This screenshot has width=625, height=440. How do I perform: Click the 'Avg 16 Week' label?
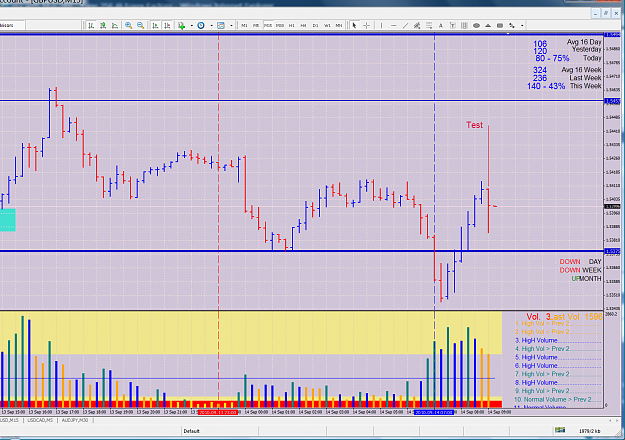[x=582, y=70]
